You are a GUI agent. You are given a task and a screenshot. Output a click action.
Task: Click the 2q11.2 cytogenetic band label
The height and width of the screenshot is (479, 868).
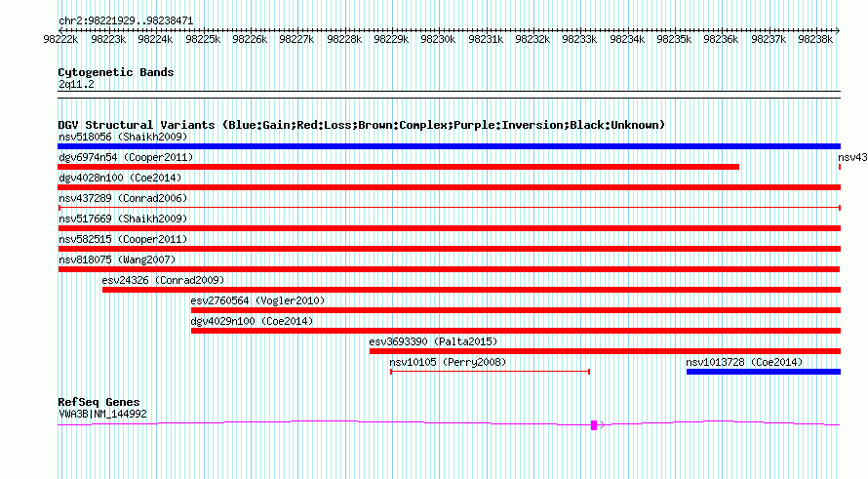[x=76, y=84]
